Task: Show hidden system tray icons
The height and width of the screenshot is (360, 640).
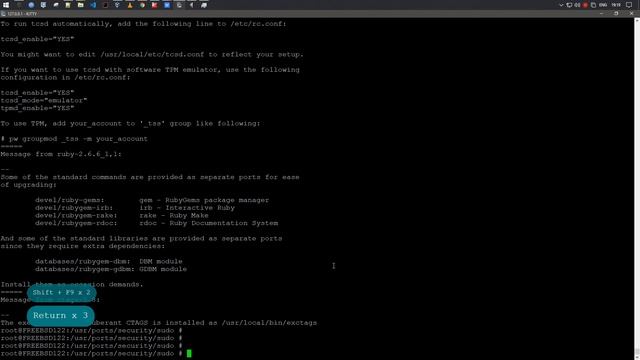Action: (x=561, y=5)
